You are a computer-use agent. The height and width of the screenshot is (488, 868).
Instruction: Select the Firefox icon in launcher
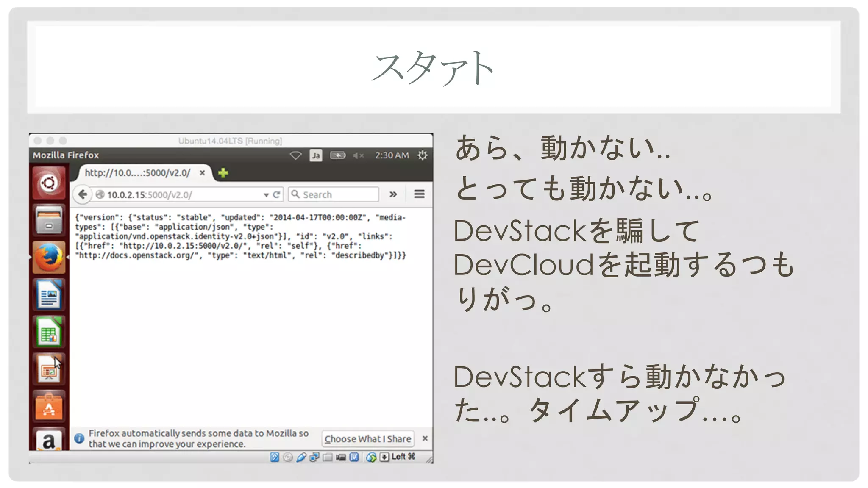[x=49, y=257]
